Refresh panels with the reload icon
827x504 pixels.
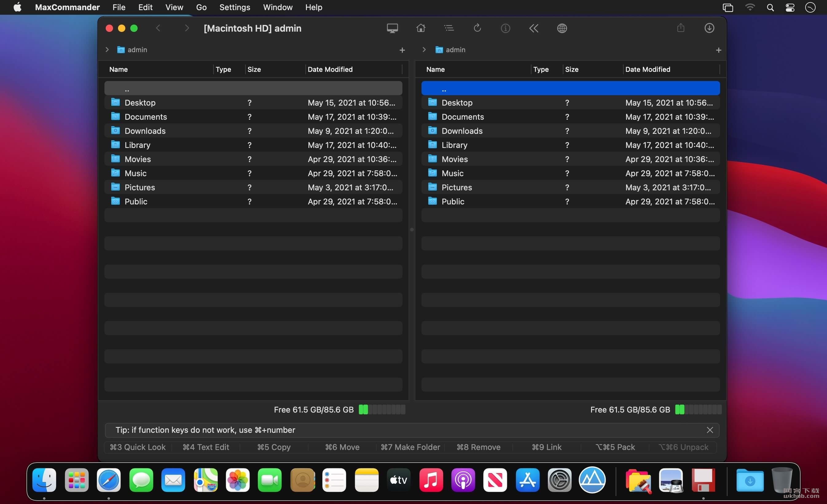[477, 28]
